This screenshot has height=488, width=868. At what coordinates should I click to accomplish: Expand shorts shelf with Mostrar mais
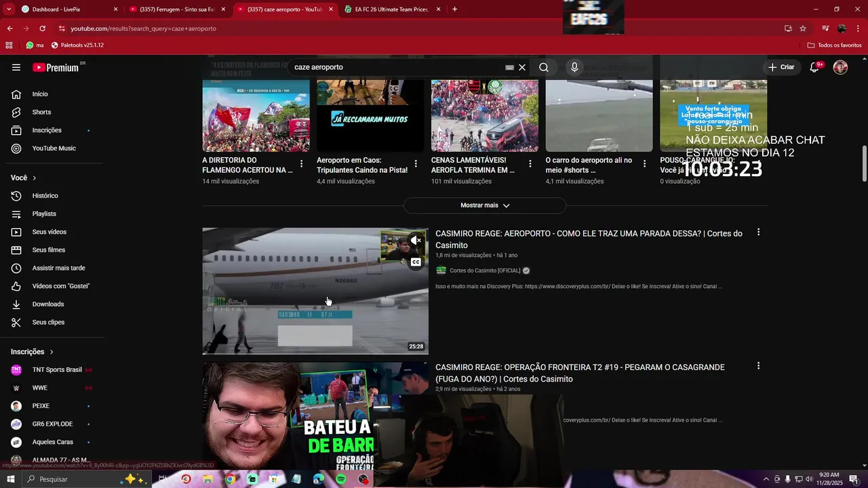pyautogui.click(x=485, y=205)
